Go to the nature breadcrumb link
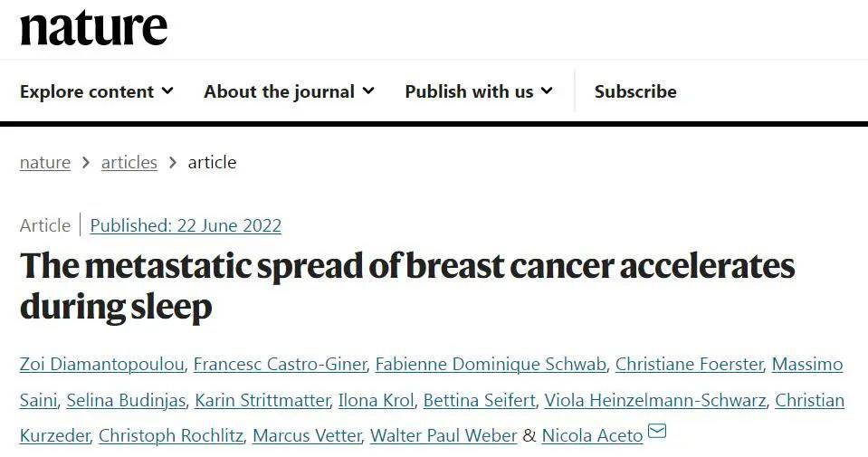This screenshot has width=868, height=457. click(x=45, y=163)
